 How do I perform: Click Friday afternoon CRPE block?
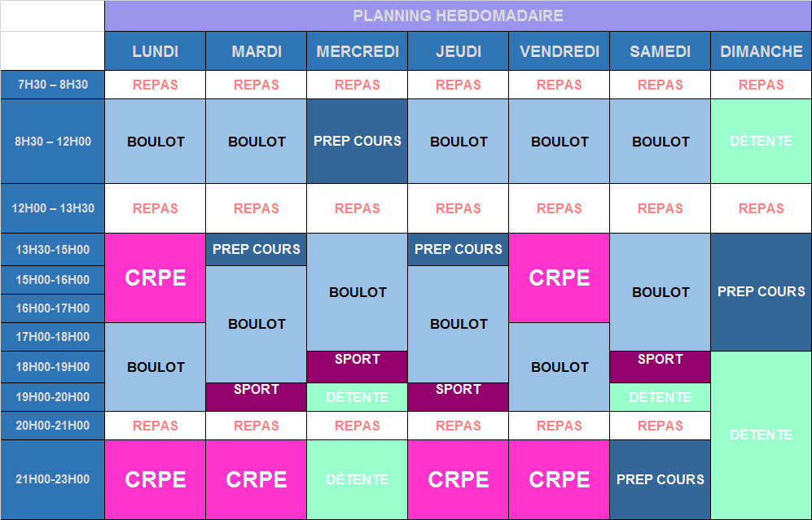560,277
